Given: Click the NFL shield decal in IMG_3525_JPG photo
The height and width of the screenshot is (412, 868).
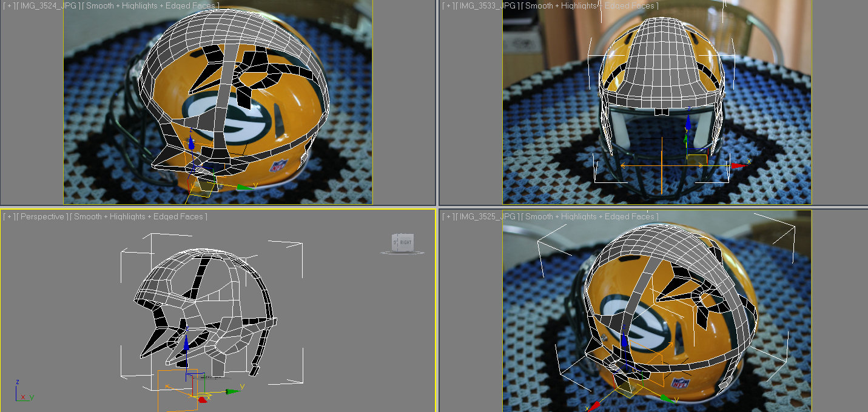Looking at the screenshot, I should point(680,384).
